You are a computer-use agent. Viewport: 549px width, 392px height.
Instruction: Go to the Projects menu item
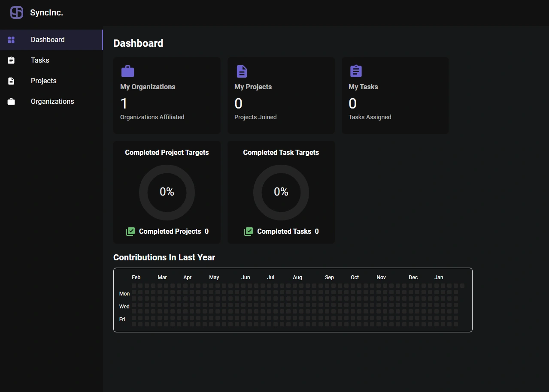43,81
